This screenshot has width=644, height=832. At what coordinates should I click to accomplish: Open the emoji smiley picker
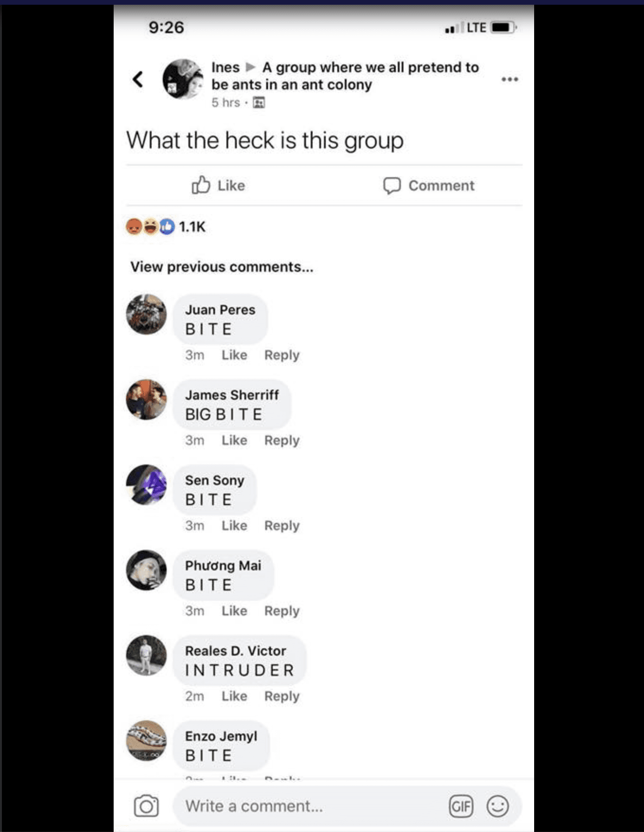(498, 806)
